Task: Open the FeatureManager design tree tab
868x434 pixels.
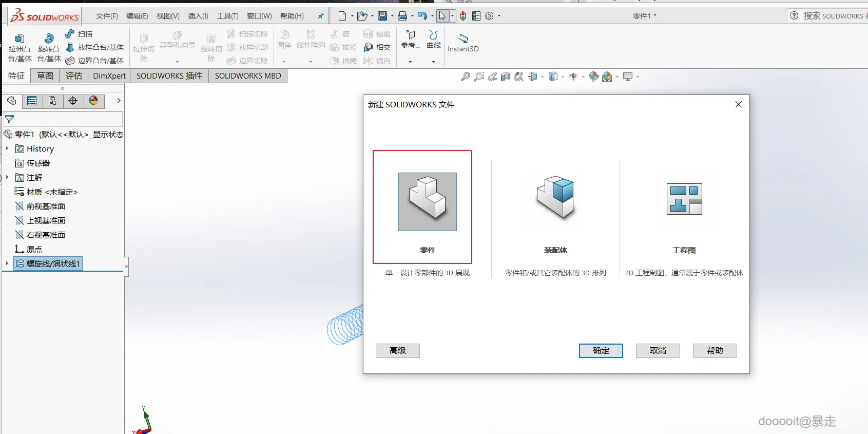Action: 12,101
